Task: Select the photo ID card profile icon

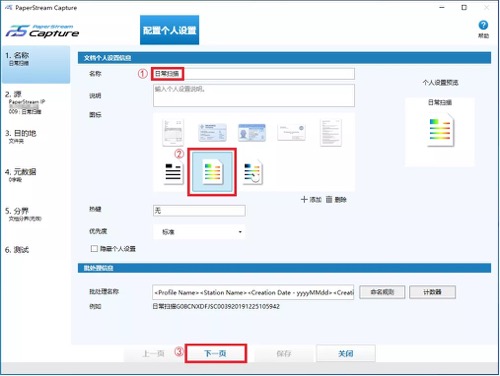Action: (x=252, y=132)
